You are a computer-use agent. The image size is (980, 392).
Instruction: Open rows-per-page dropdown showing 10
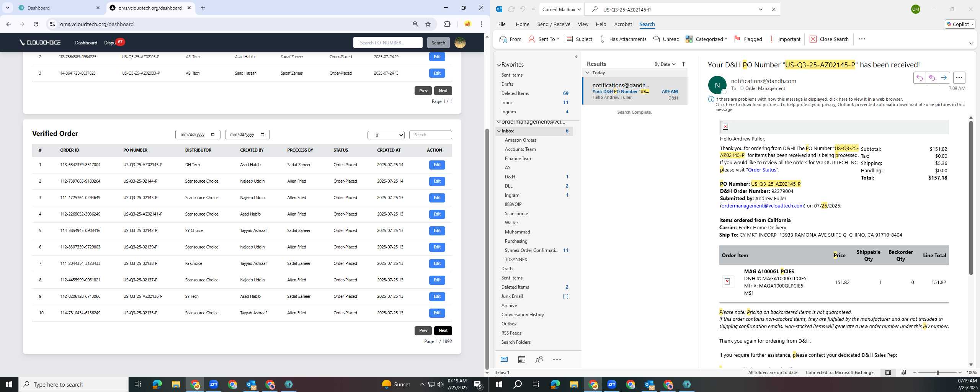(386, 135)
